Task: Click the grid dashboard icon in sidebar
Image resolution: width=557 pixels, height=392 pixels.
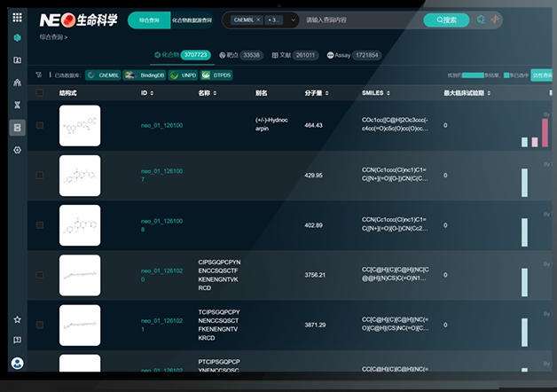Action: click(x=17, y=38)
